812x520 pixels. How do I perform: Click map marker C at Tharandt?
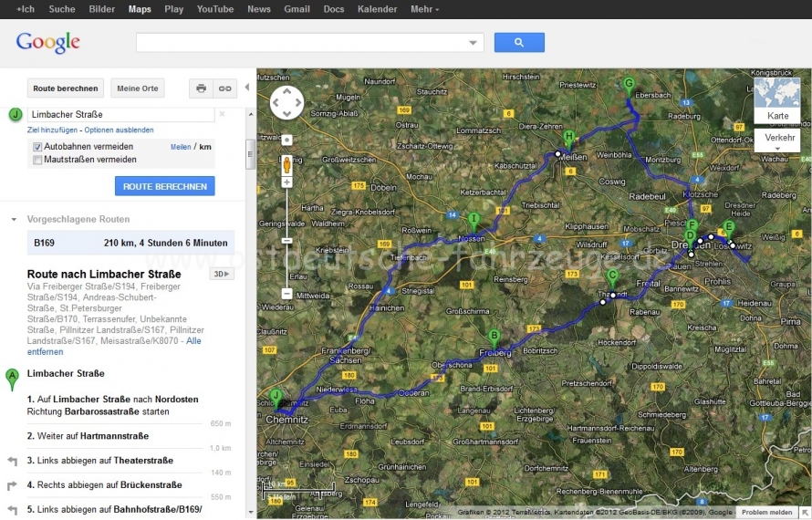[612, 279]
